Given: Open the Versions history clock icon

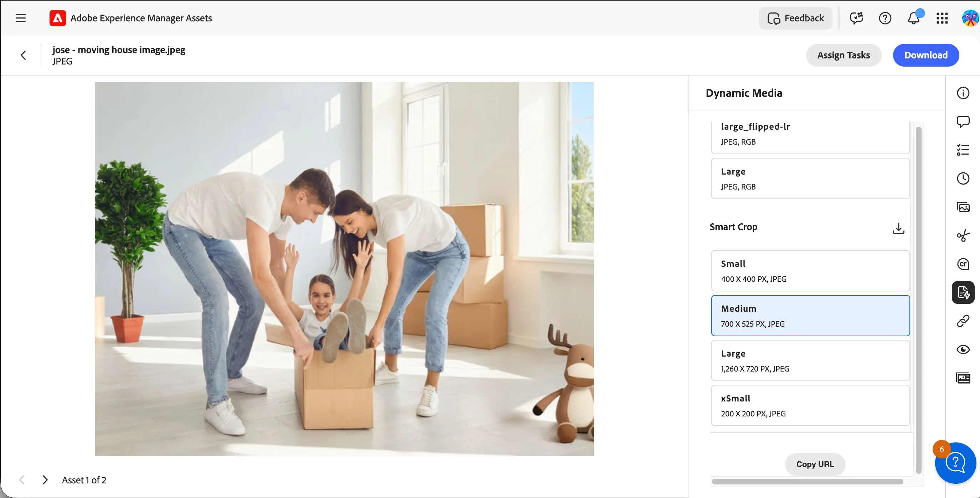Looking at the screenshot, I should 963,179.
